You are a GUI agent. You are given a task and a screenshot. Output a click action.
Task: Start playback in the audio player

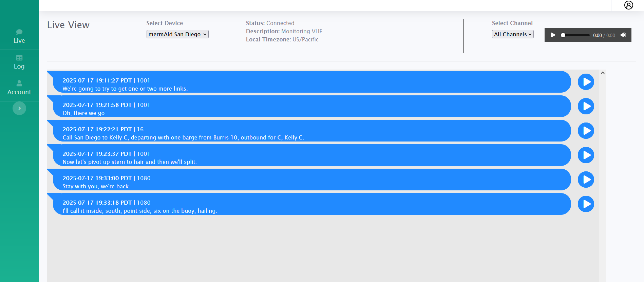pyautogui.click(x=553, y=35)
